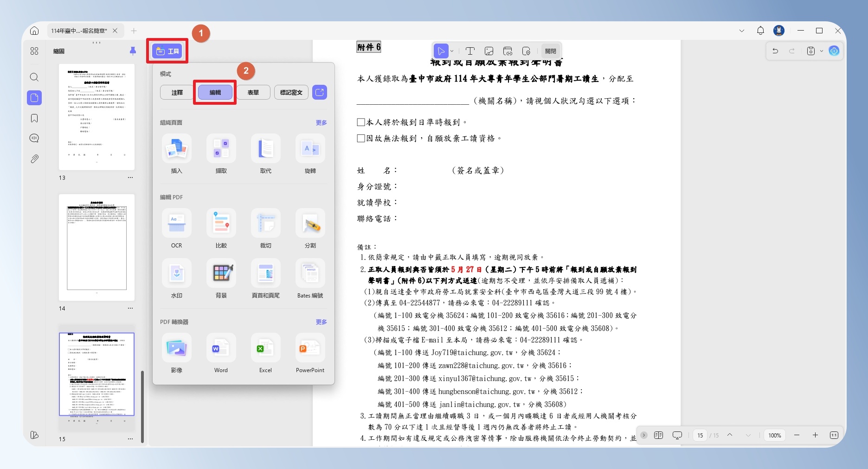Image resolution: width=868 pixels, height=469 pixels.
Task: Open bookmarks panel in left sidebar
Action: click(x=34, y=118)
